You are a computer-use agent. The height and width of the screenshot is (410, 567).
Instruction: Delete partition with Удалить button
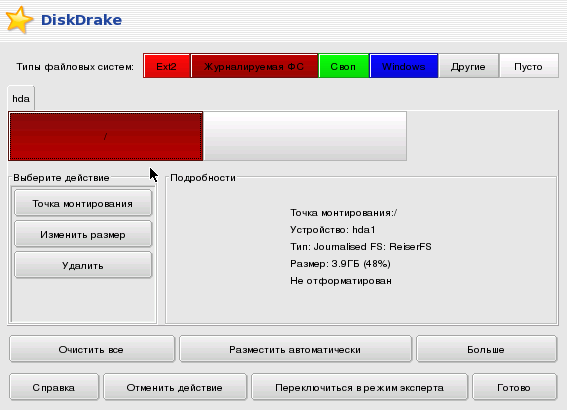coord(83,265)
